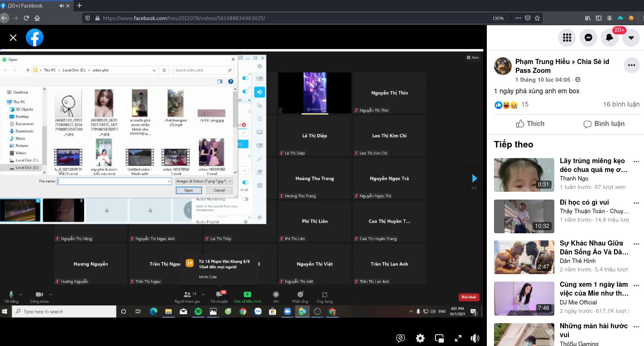Open options for 'Lấy trứng miêng kẹo' video
The image size is (644, 346).
click(636, 161)
